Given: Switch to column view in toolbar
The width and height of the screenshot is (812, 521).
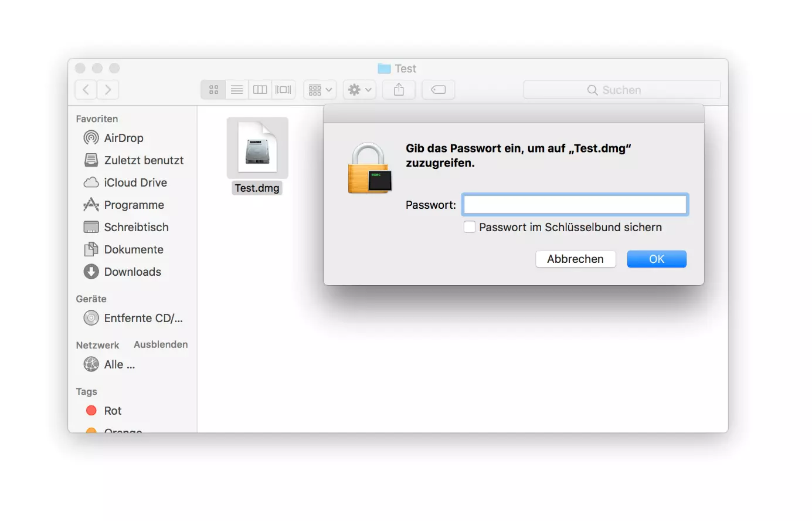Looking at the screenshot, I should 260,90.
